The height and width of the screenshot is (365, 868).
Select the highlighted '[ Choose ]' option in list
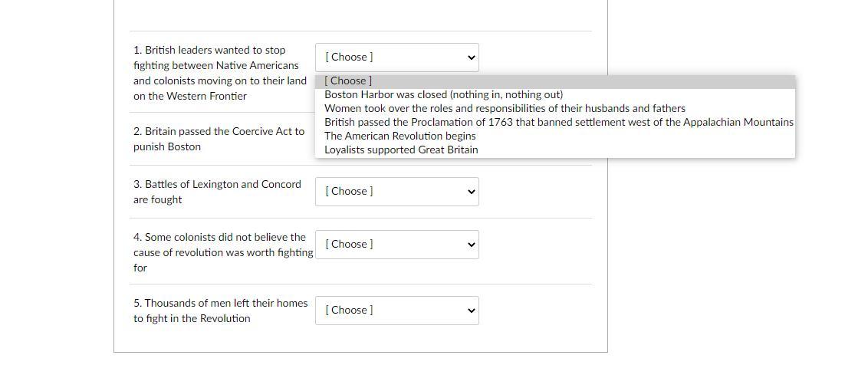coord(349,81)
